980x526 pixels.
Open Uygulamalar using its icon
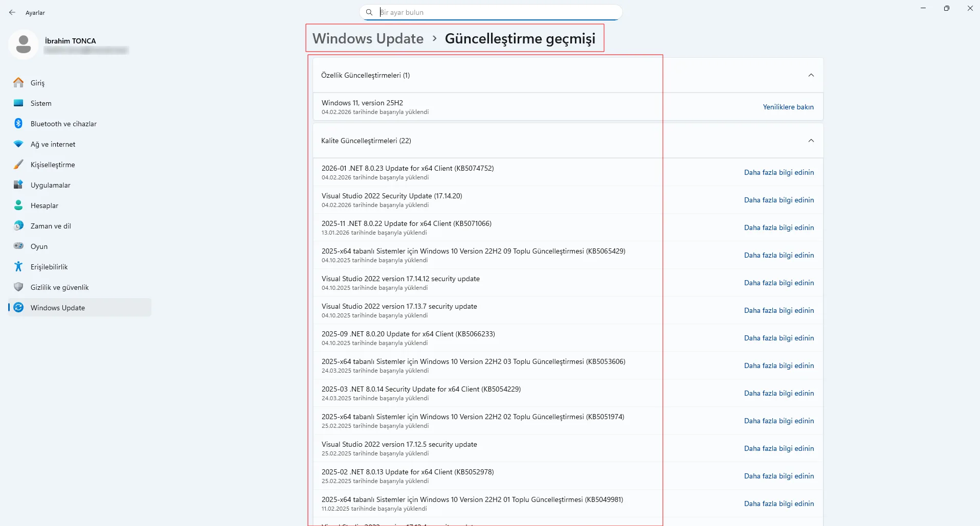tap(18, 185)
